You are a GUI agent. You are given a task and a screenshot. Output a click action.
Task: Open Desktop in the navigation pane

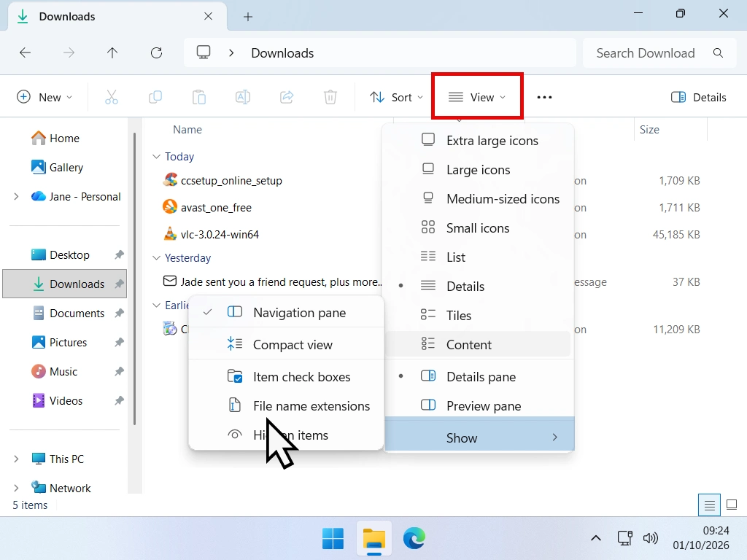[64, 254]
